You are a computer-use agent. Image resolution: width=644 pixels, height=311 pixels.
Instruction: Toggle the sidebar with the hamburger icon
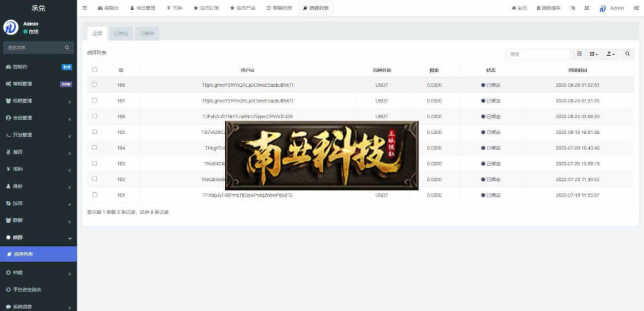click(x=85, y=8)
